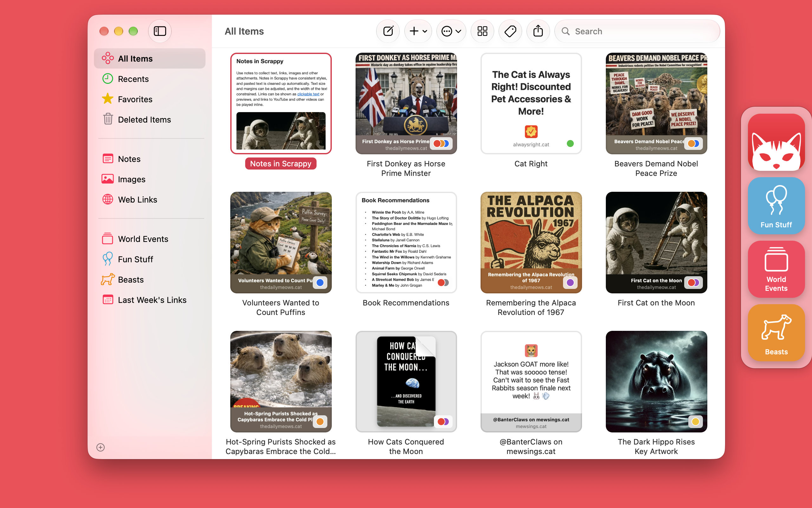The image size is (812, 508).
Task: Switch view using the grid icon
Action: (x=482, y=31)
